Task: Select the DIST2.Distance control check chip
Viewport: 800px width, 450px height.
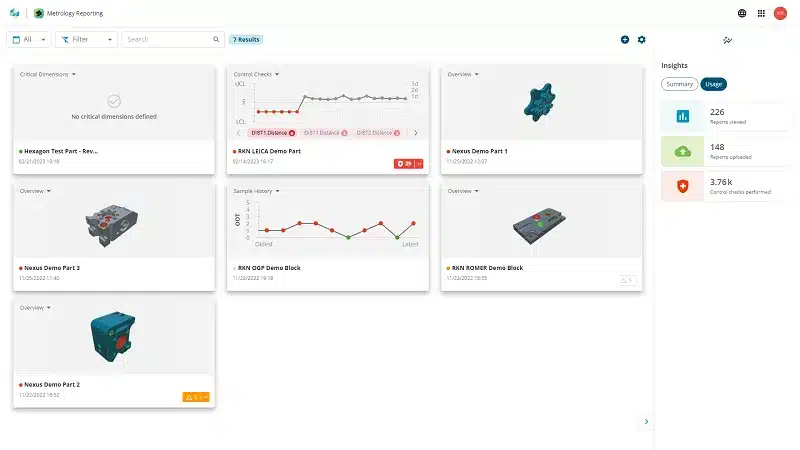Action: pos(378,133)
